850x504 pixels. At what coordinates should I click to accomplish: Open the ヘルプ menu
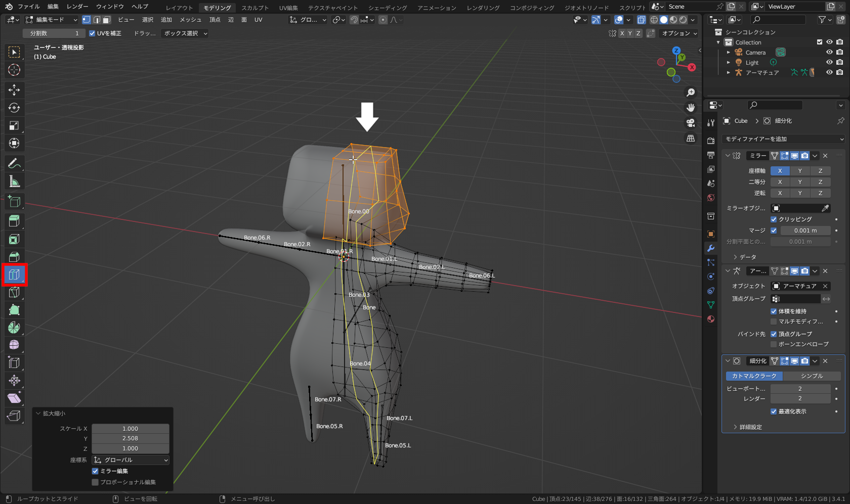coord(140,7)
